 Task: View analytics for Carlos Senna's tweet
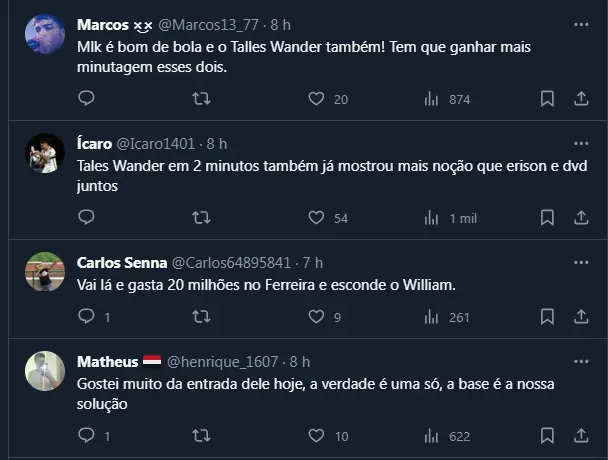(432, 317)
